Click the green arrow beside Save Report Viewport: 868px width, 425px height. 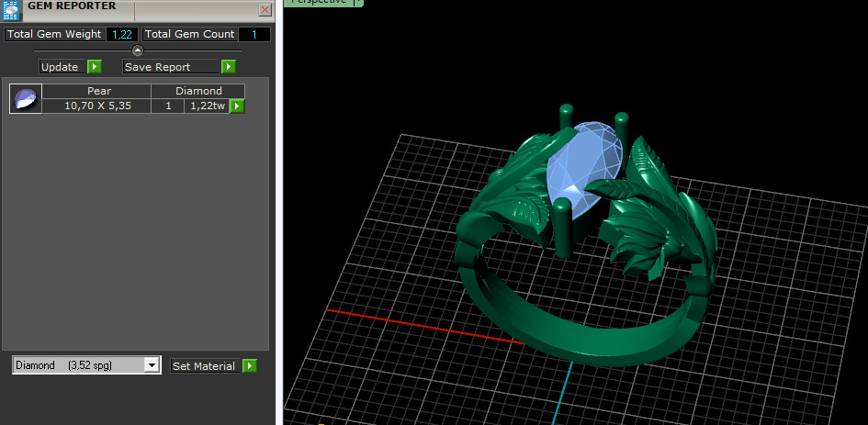click(229, 67)
